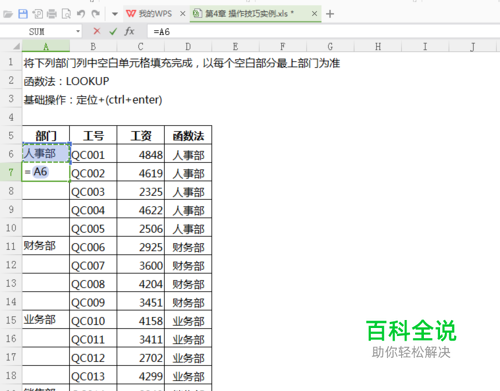Image resolution: width=500 pixels, height=391 pixels.
Task: Click cell A15 containing 业务部
Action: (46, 320)
